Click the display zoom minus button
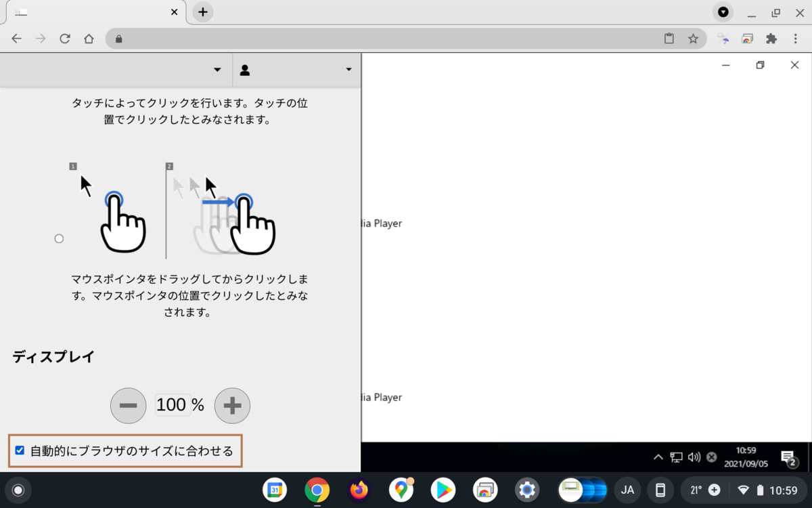 tap(128, 406)
